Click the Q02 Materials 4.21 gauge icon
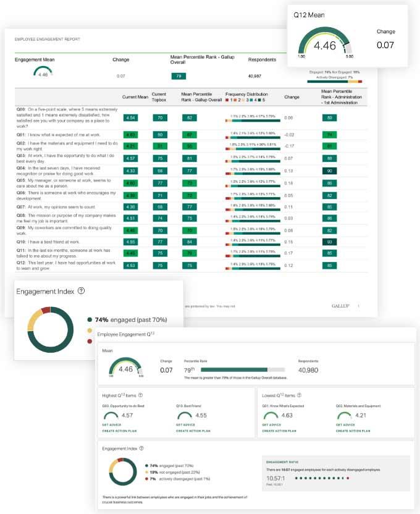 tap(344, 416)
